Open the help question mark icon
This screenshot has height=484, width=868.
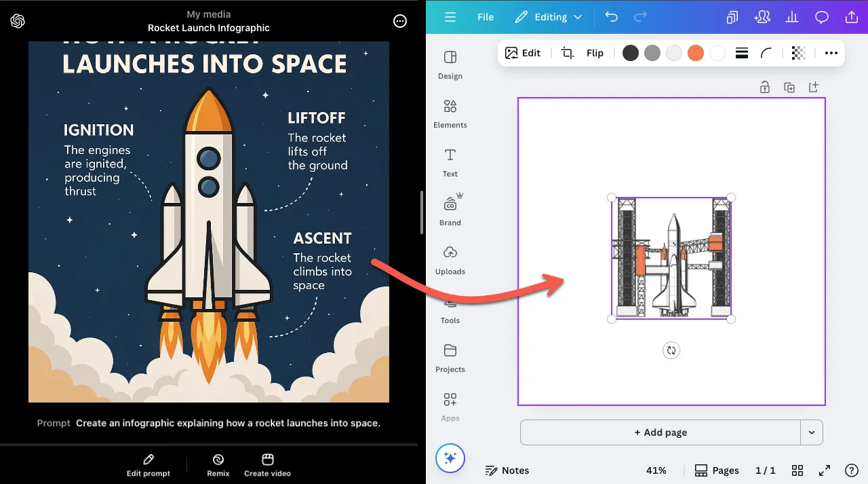[x=852, y=470]
